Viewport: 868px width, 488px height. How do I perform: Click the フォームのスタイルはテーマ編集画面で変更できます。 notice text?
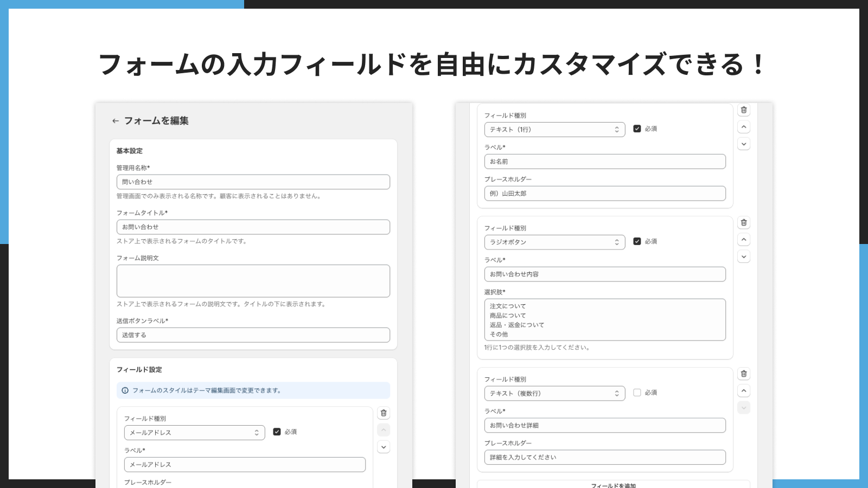(x=207, y=390)
